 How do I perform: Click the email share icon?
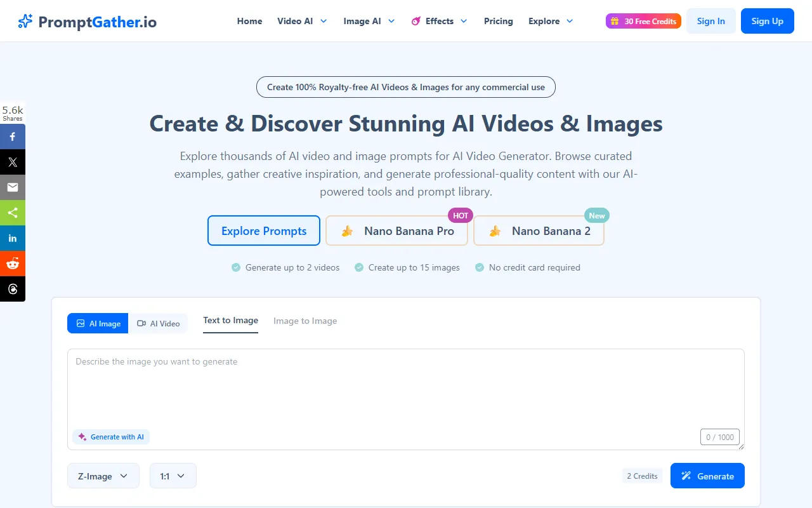click(13, 187)
